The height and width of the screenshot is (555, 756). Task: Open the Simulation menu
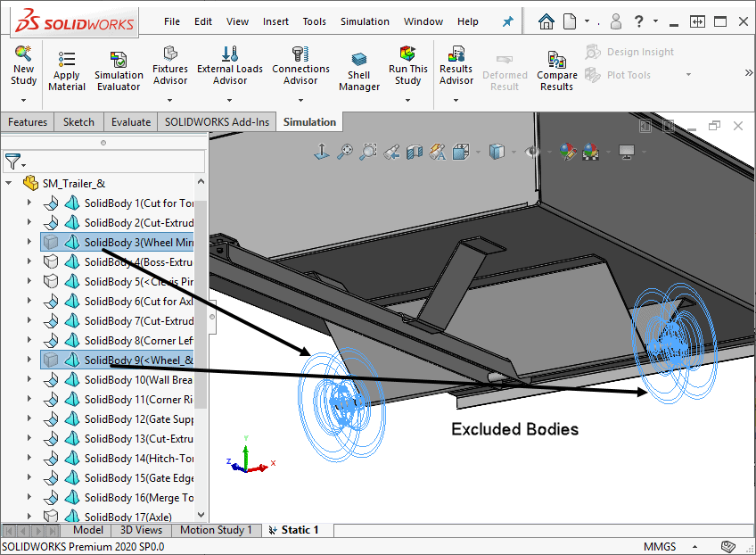[x=365, y=21]
